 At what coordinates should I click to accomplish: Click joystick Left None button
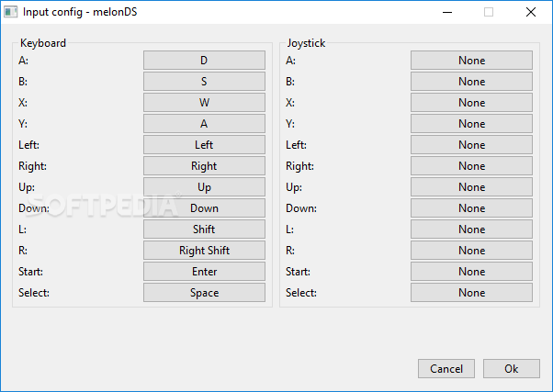471,145
